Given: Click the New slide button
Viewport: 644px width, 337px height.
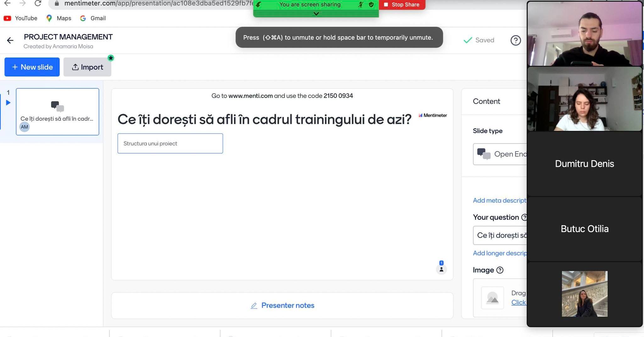Looking at the screenshot, I should 32,67.
